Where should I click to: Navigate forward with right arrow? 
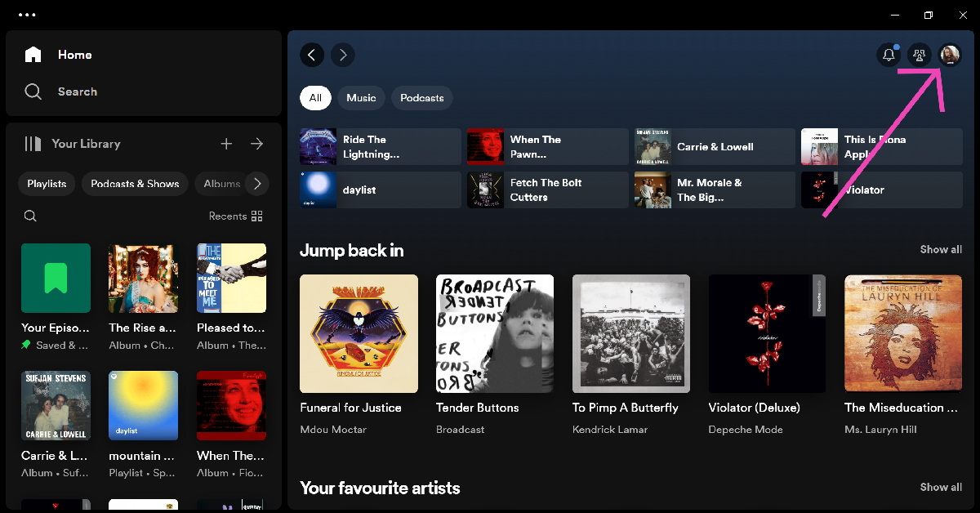tap(343, 55)
